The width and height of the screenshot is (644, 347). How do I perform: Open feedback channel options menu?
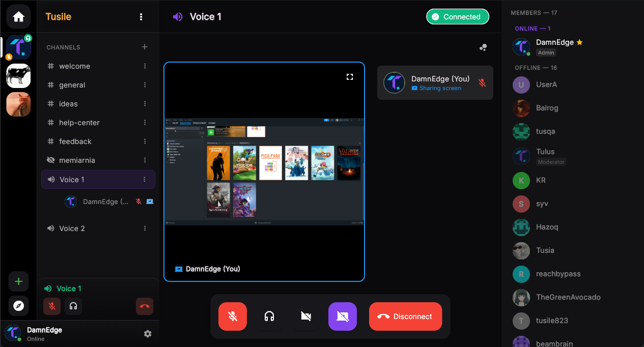(x=145, y=141)
